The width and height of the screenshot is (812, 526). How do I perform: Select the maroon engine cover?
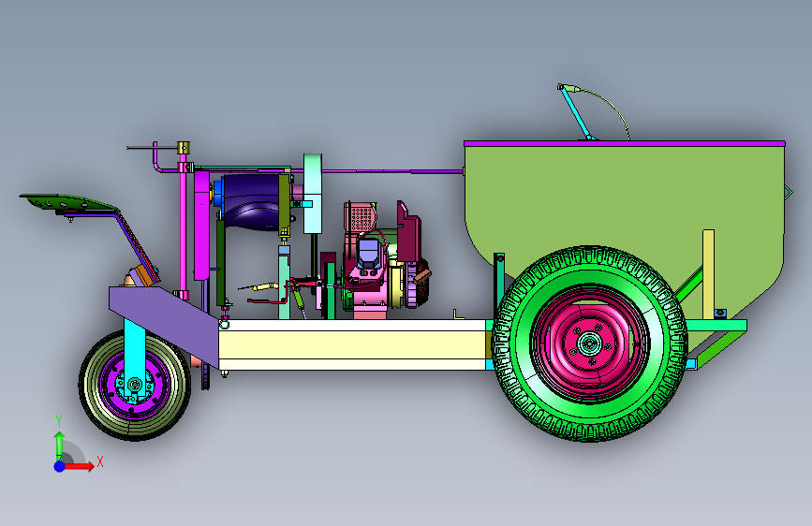(409, 233)
